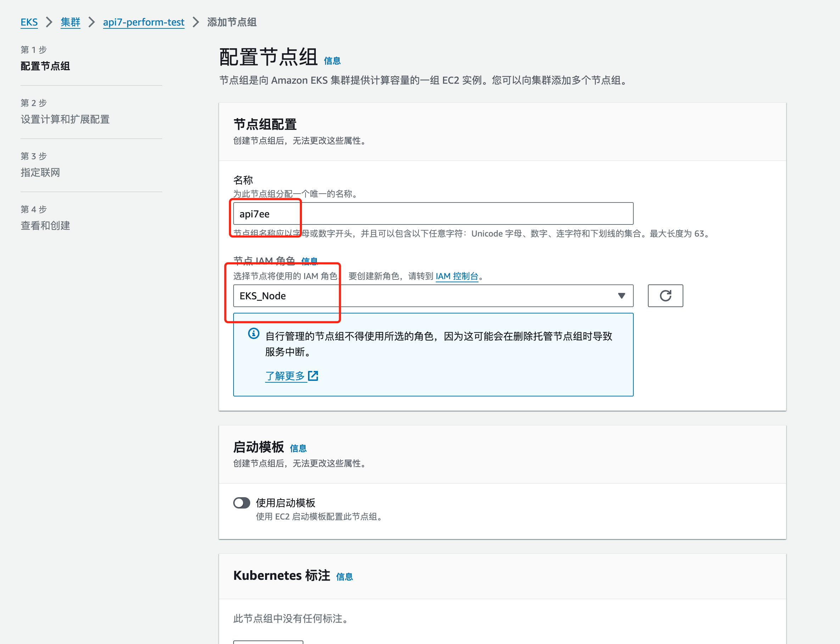The width and height of the screenshot is (840, 644).
Task: Click 信息 link next to Kubernetes 标注
Action: pyautogui.click(x=345, y=577)
